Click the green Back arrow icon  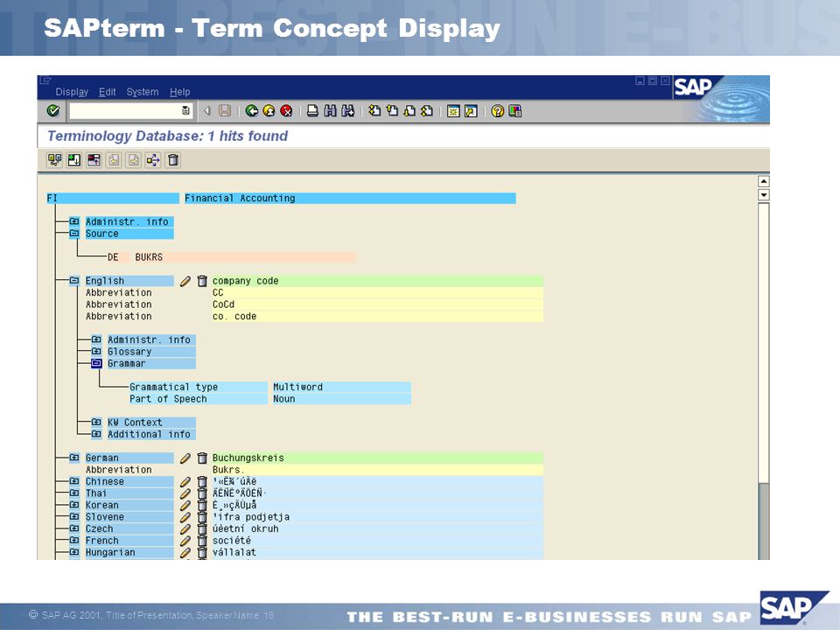(x=252, y=111)
